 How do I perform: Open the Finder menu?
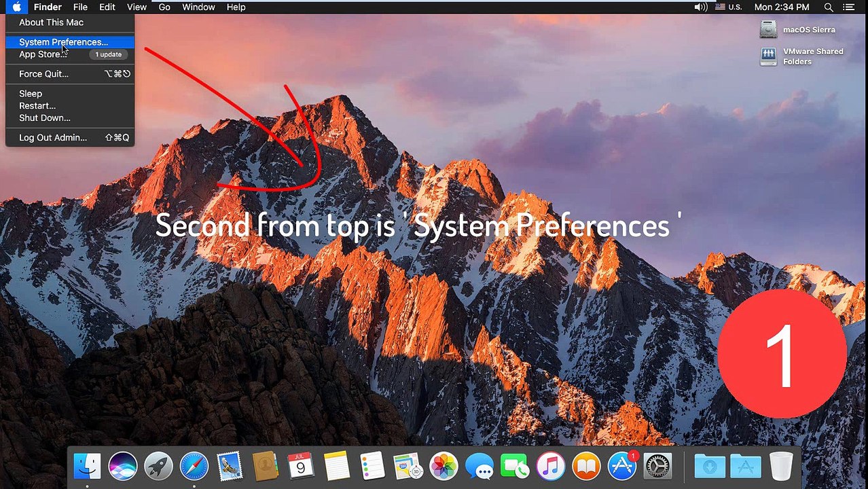click(x=48, y=7)
